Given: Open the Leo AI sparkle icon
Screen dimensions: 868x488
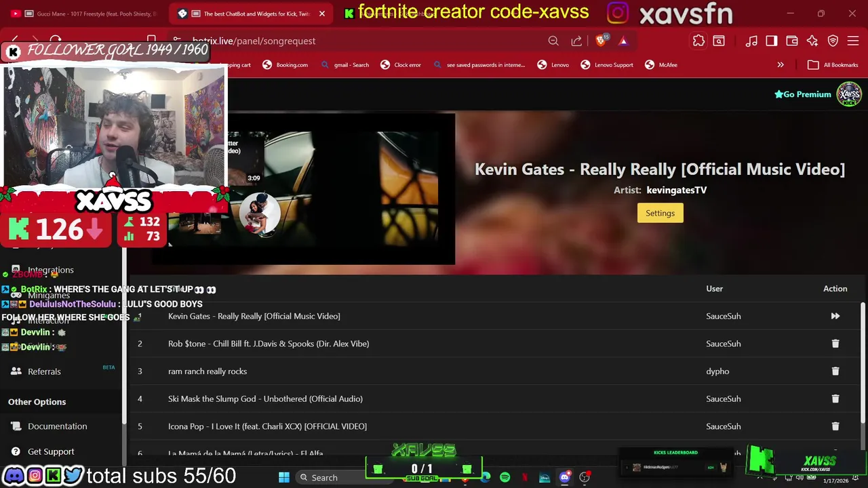Looking at the screenshot, I should click(812, 41).
